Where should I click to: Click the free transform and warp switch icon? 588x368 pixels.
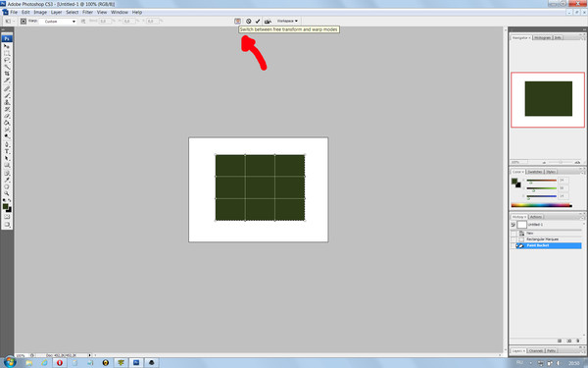pyautogui.click(x=237, y=22)
